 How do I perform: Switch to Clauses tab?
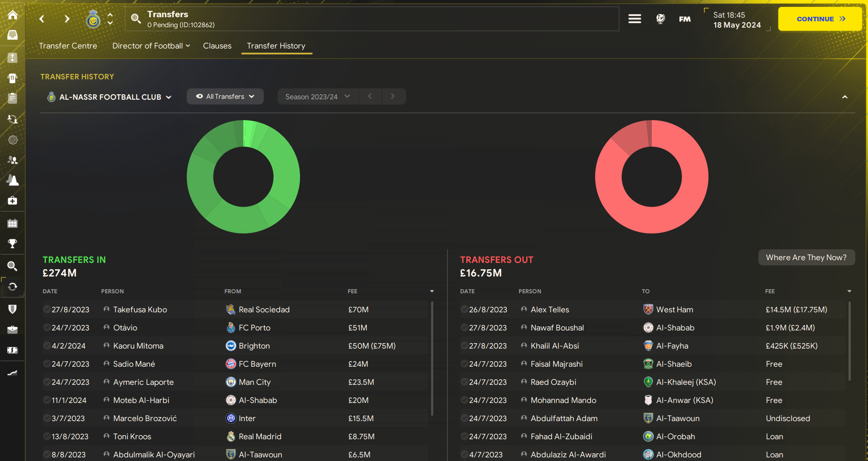[217, 46]
